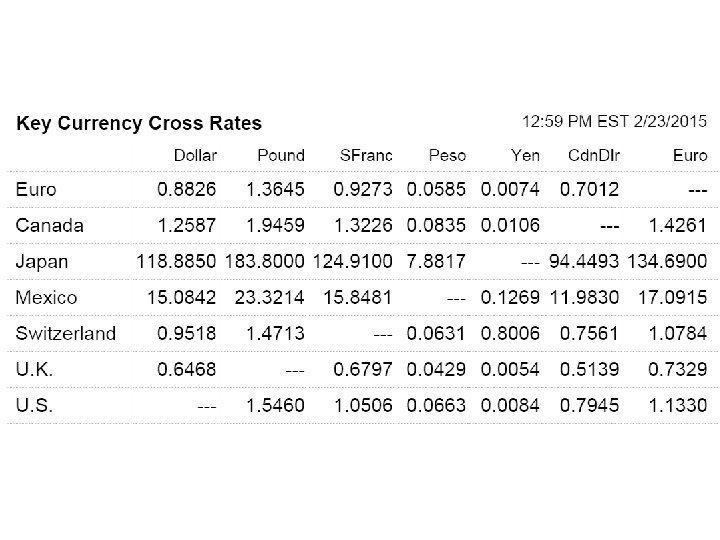Select the Canada row label
This screenshot has height=540, width=720.
click(50, 224)
